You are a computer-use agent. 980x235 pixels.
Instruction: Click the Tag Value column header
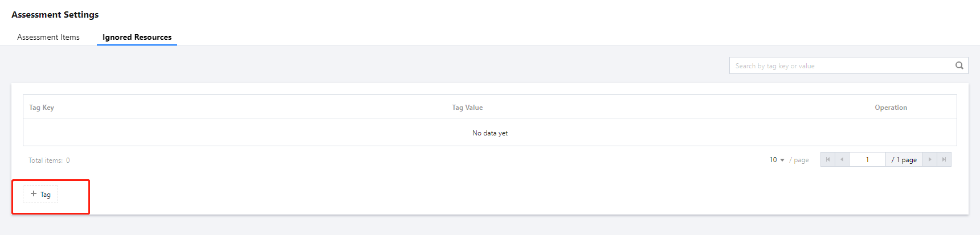[467, 108]
